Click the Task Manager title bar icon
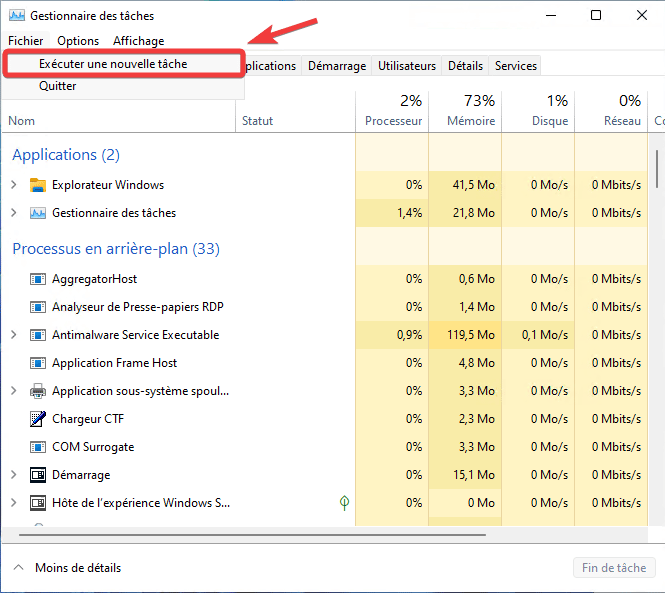Image resolution: width=665 pixels, height=593 pixels. (17, 16)
